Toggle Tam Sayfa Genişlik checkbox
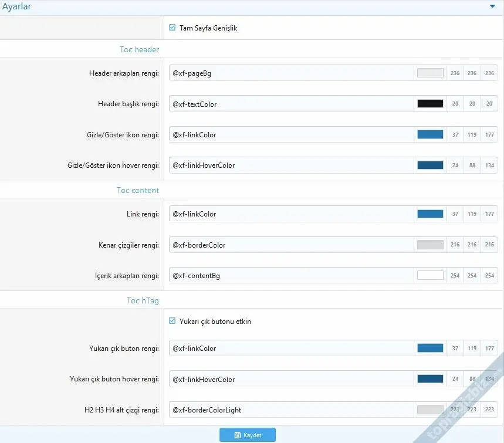 coord(172,28)
